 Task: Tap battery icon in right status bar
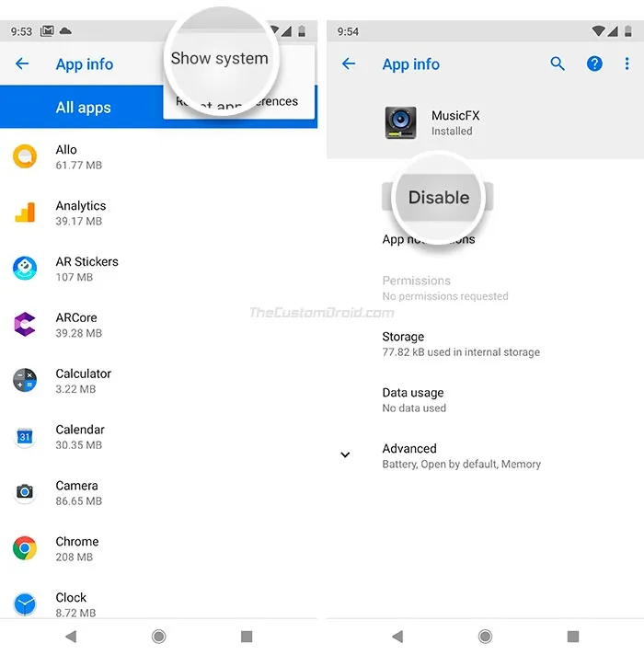point(627,31)
